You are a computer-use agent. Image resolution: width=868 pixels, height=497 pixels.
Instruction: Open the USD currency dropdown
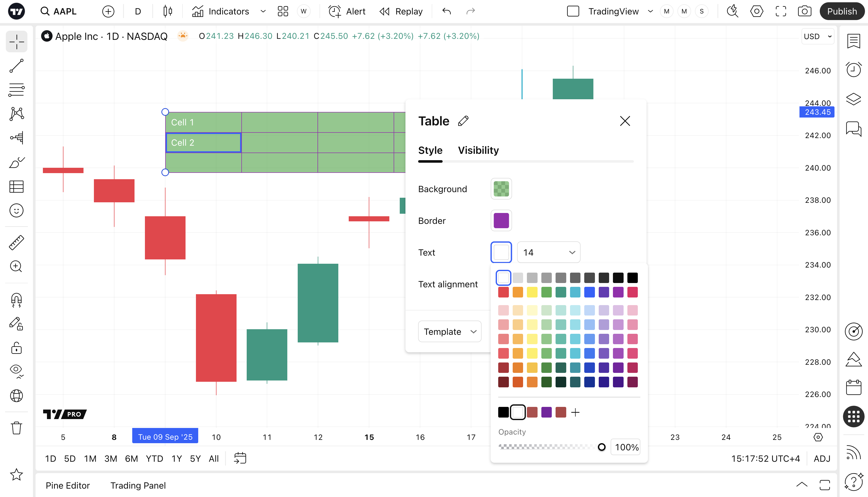click(x=817, y=36)
